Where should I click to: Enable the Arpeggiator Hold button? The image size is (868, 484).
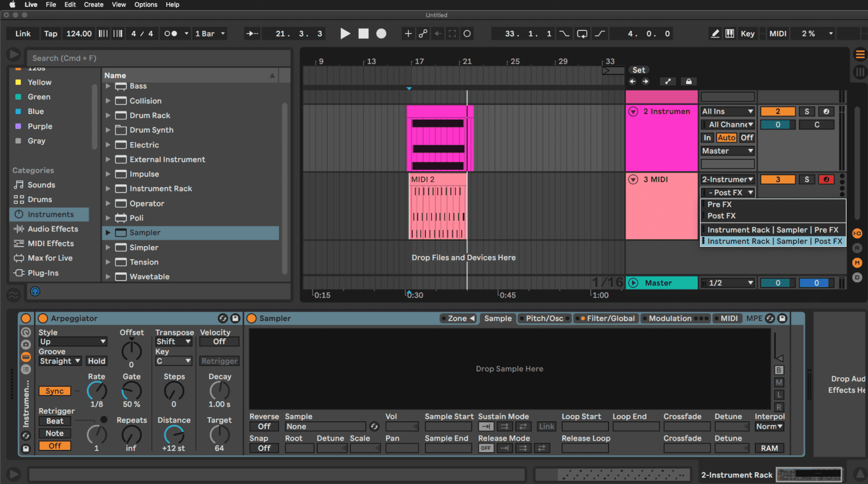[97, 361]
